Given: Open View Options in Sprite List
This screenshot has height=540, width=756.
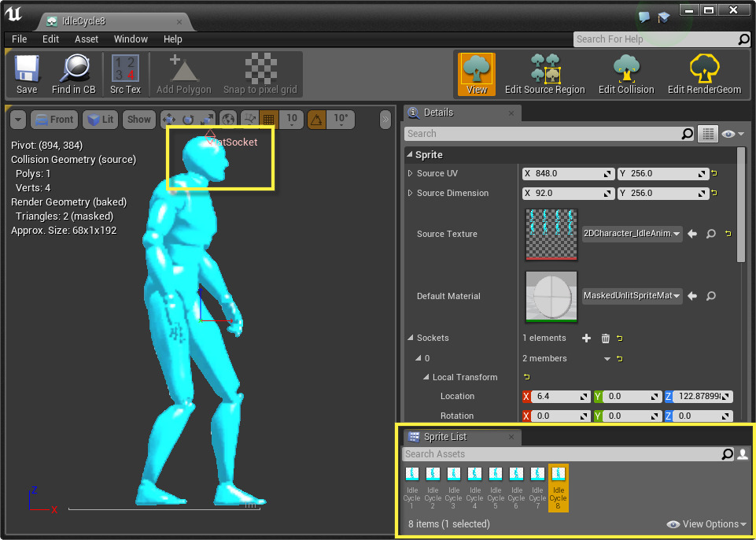Looking at the screenshot, I should click(x=706, y=524).
